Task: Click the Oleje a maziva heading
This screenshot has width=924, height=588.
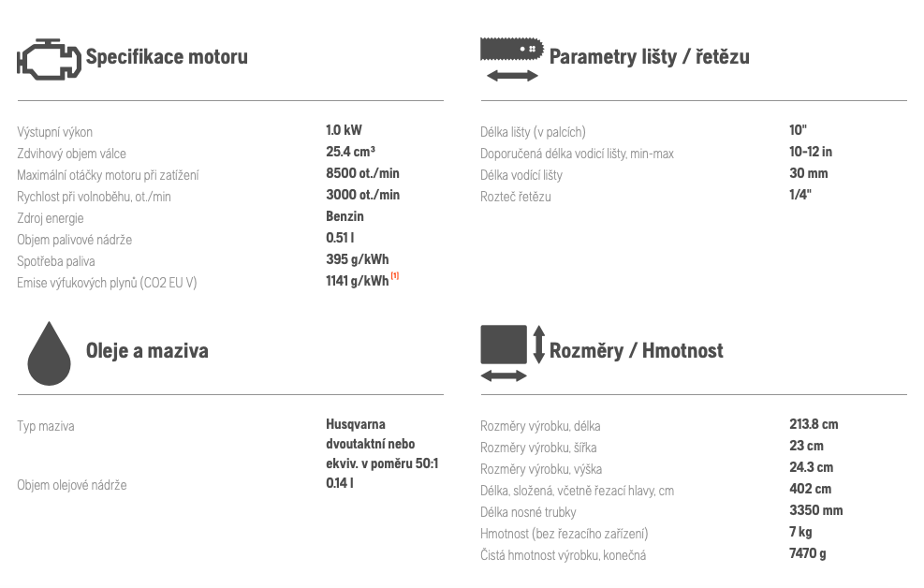Action: (147, 351)
